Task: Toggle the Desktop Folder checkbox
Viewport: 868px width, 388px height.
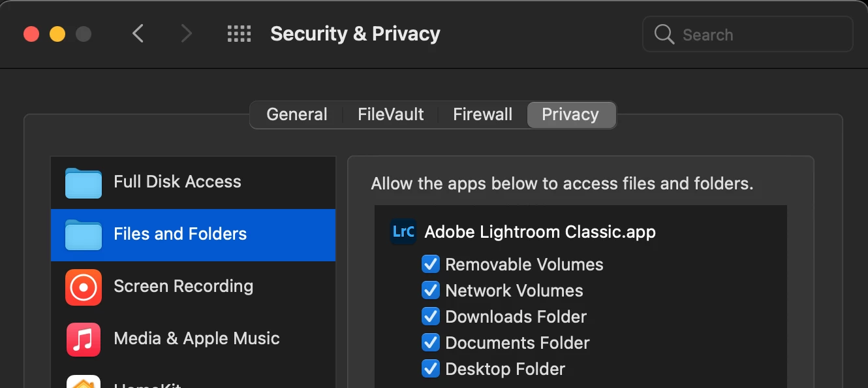Action: click(x=431, y=368)
